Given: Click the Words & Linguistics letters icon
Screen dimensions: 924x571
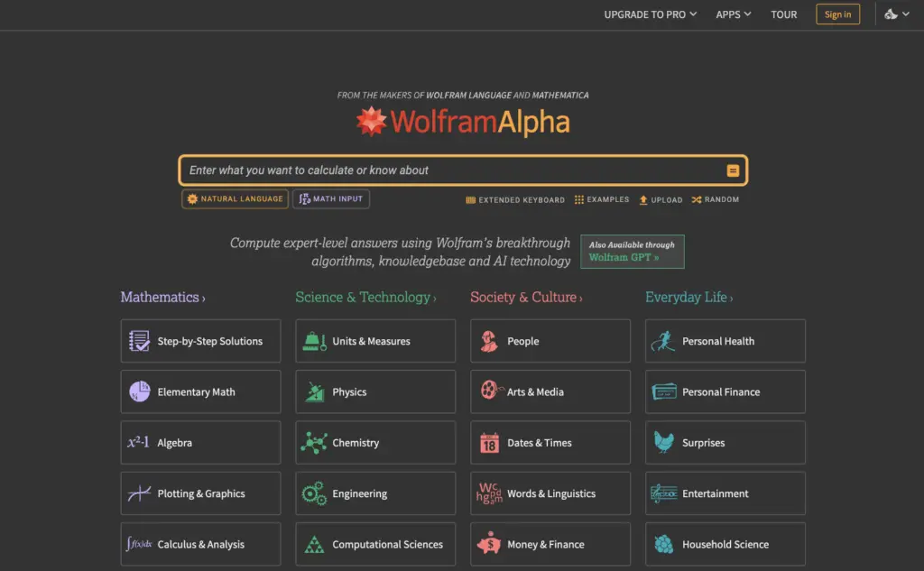Looking at the screenshot, I should [x=489, y=493].
